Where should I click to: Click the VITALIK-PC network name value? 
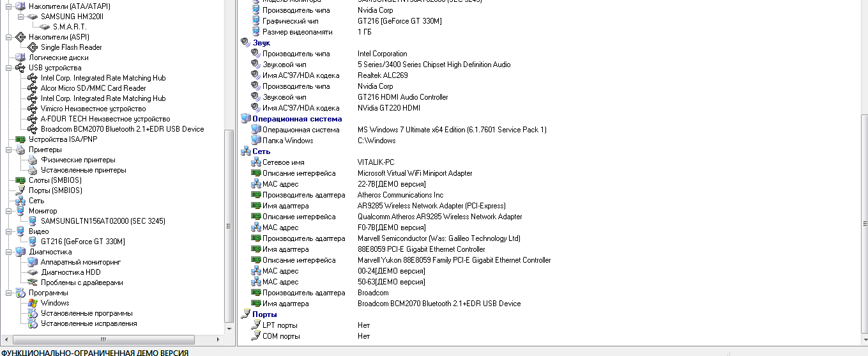[x=376, y=162]
